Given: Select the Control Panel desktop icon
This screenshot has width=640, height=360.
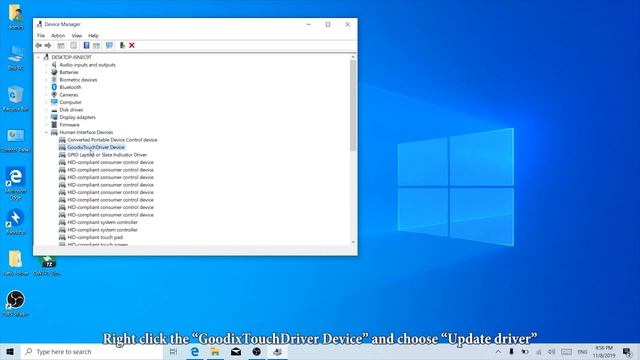Looking at the screenshot, I should [x=16, y=140].
